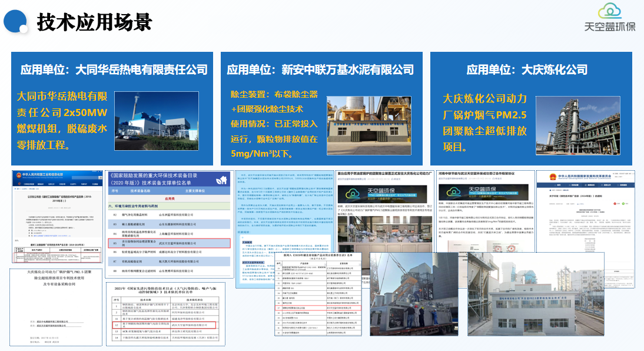Screen dimensions: 644x351
Task: Click the blue nav bar in the 发展和改革委员会 page
Action: pos(586,185)
